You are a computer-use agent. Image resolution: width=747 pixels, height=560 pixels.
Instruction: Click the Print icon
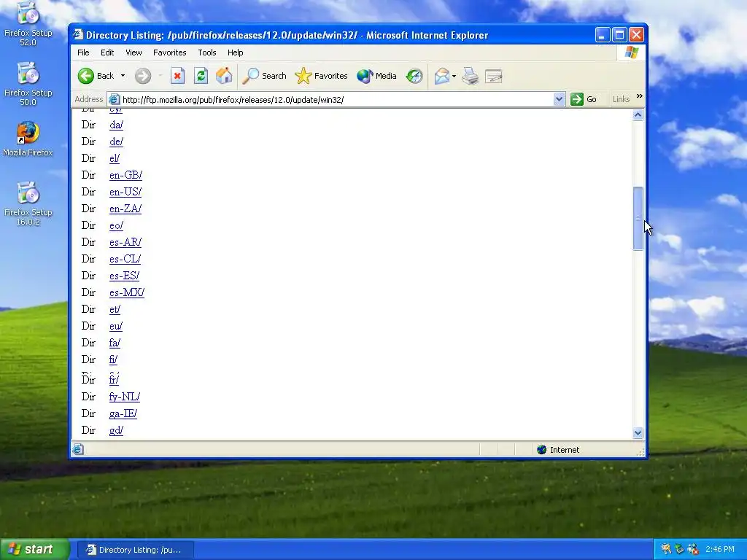coord(471,76)
